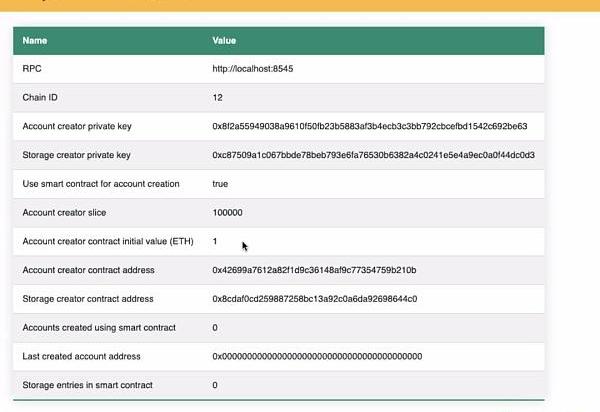
Task: Click the slice value 100000
Action: pos(227,213)
